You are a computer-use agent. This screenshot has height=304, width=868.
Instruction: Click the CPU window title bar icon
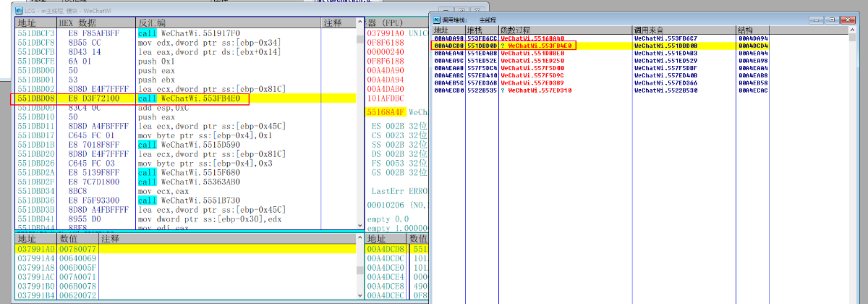pos(19,11)
